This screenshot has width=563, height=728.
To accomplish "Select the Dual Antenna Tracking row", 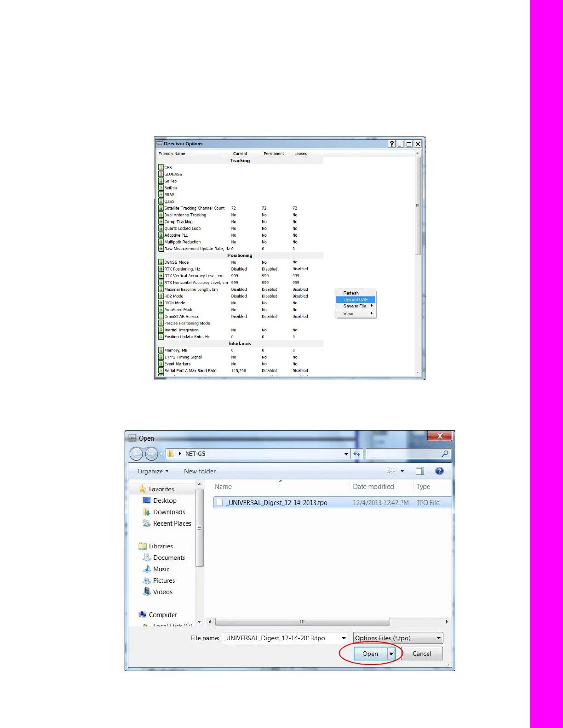I will coord(240,215).
